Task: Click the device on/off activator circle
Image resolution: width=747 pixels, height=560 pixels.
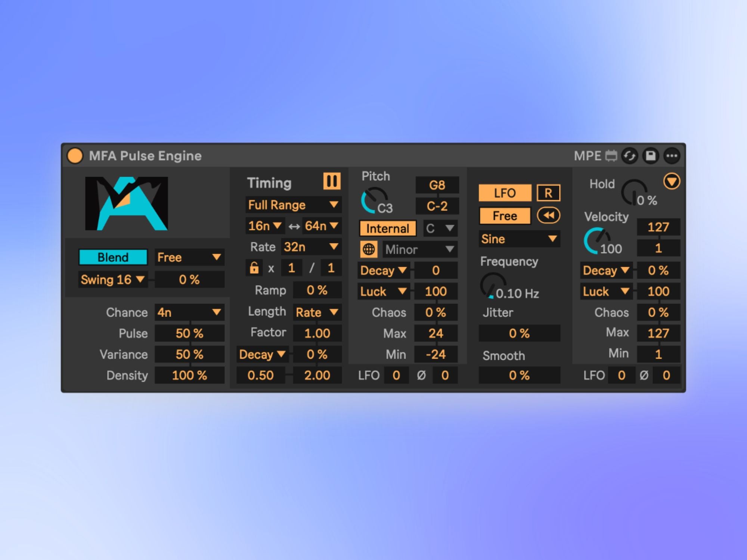Action: [75, 156]
